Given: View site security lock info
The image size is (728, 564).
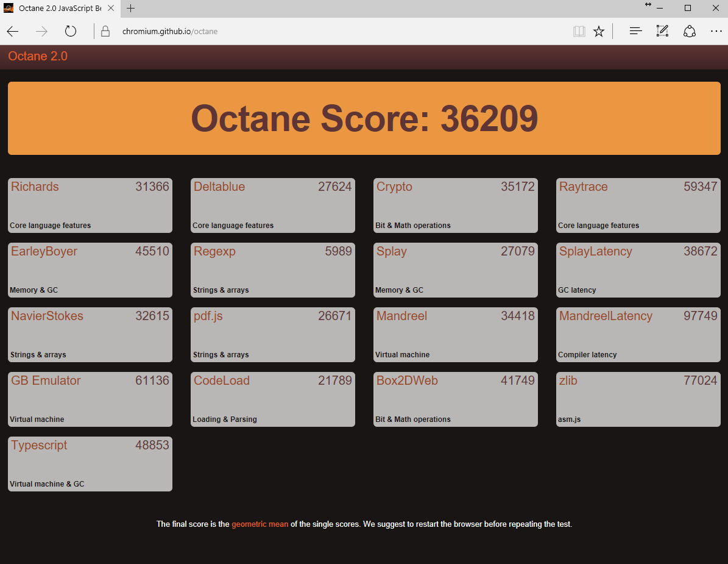Looking at the screenshot, I should [x=105, y=31].
